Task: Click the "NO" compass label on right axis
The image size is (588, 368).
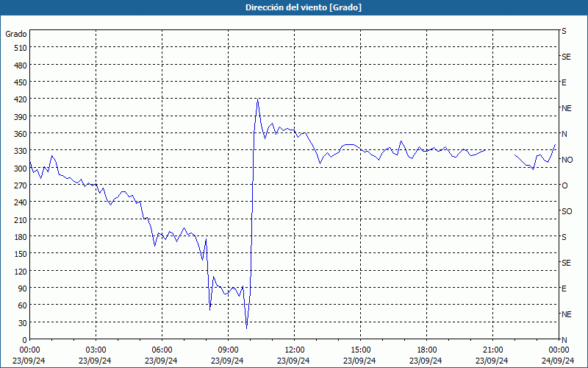Action: click(567, 160)
